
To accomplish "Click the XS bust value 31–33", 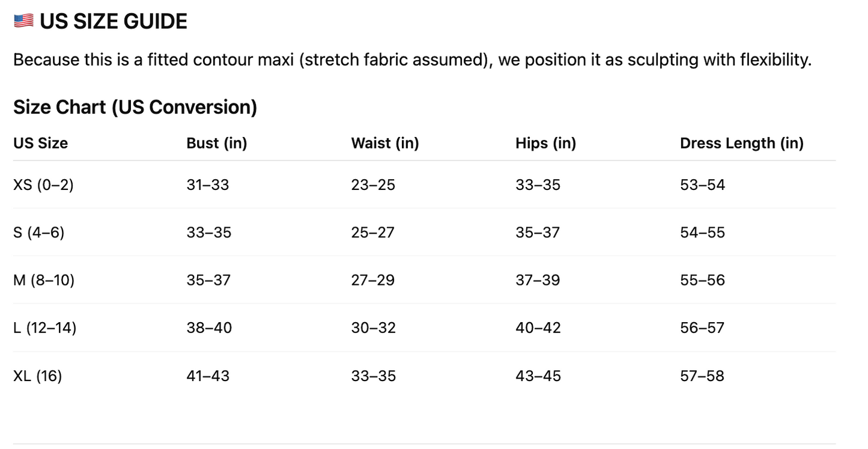I will click(207, 185).
